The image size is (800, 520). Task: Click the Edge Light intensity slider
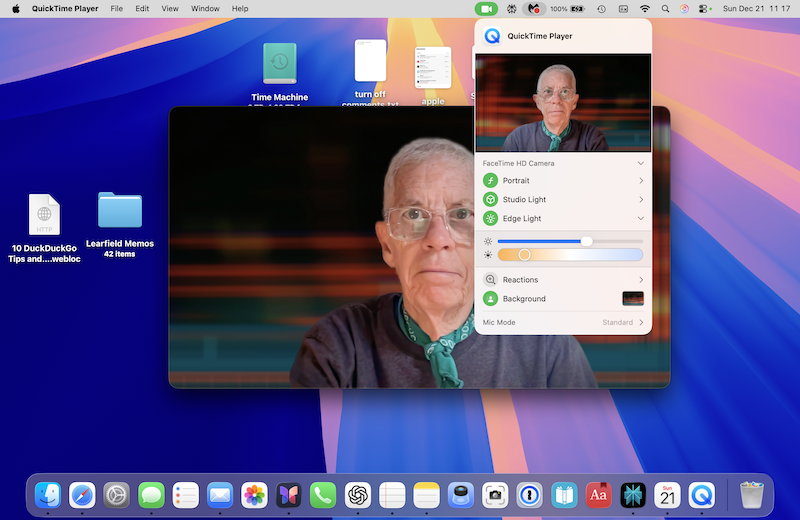tap(587, 241)
